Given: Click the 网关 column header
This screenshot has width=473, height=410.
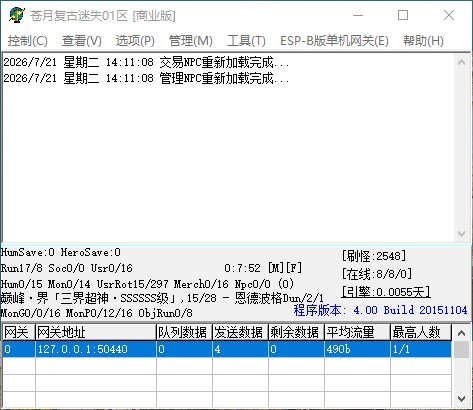Looking at the screenshot, I should pyautogui.click(x=18, y=332).
